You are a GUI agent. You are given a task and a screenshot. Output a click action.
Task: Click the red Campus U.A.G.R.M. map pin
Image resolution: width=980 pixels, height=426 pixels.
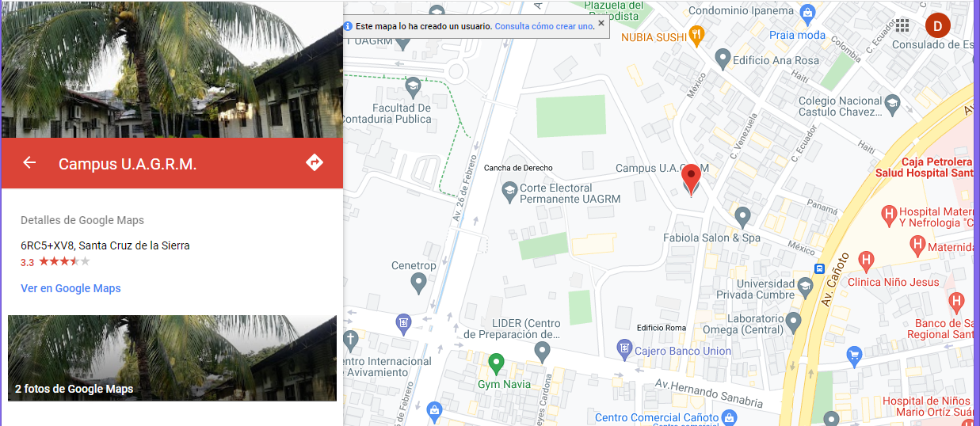(x=692, y=180)
